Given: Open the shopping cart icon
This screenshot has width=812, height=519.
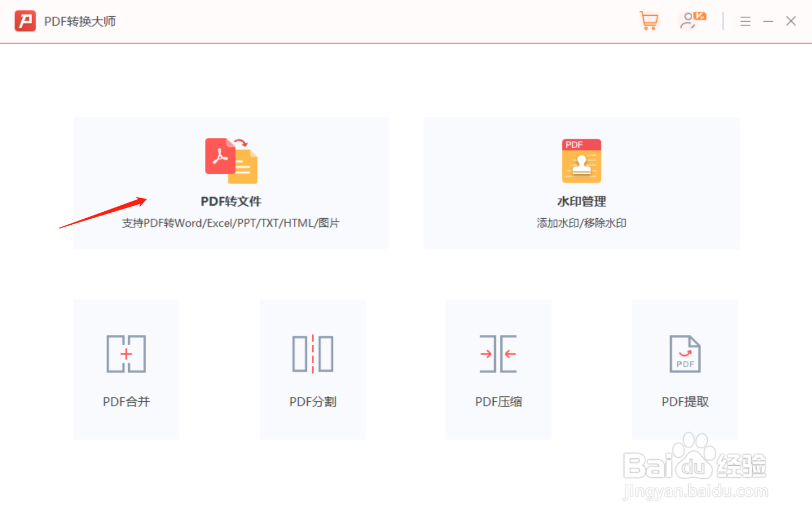Looking at the screenshot, I should [x=649, y=21].
